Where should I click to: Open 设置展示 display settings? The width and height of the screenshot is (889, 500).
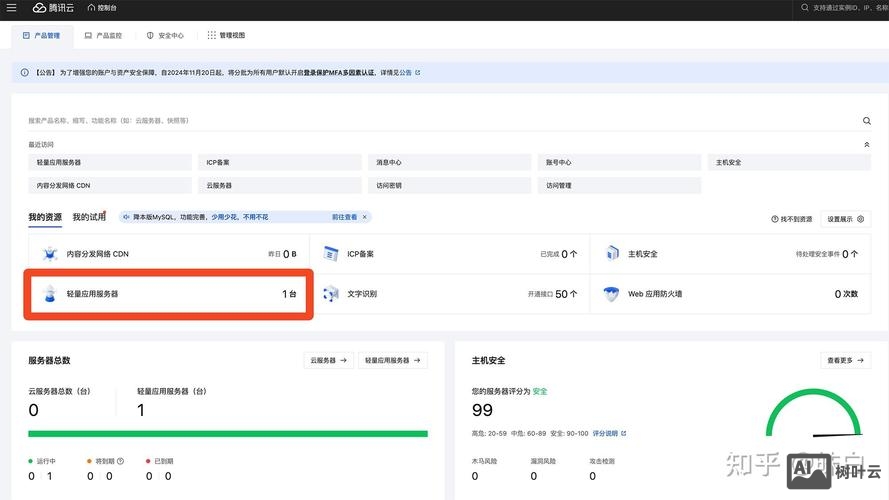(845, 219)
